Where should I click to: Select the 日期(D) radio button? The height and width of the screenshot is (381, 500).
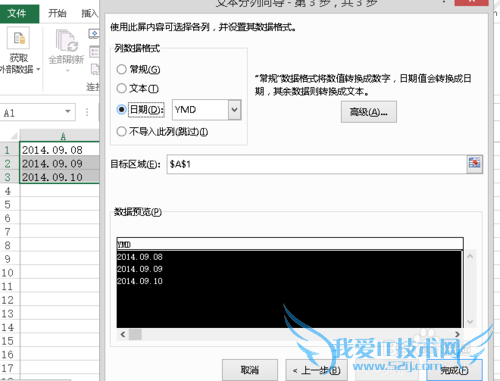pos(121,109)
